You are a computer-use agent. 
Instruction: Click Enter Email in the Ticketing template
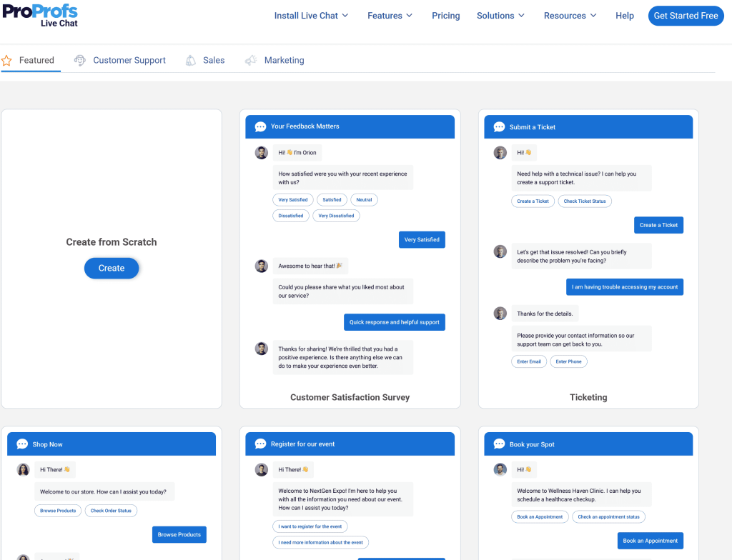(x=529, y=361)
